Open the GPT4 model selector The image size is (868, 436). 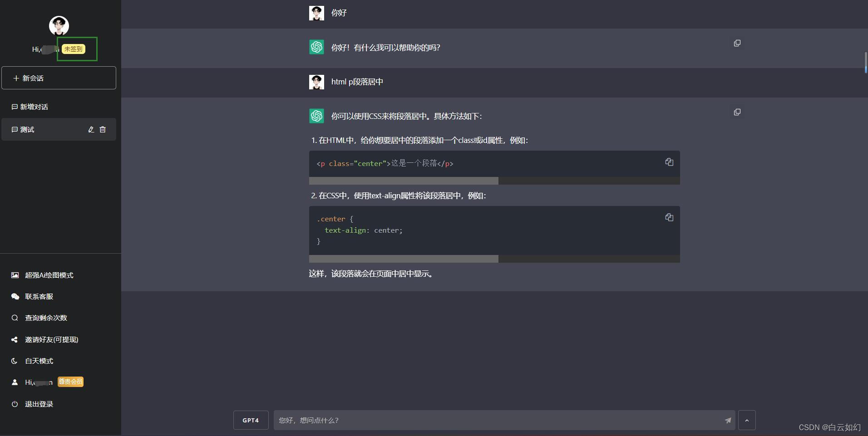click(250, 420)
